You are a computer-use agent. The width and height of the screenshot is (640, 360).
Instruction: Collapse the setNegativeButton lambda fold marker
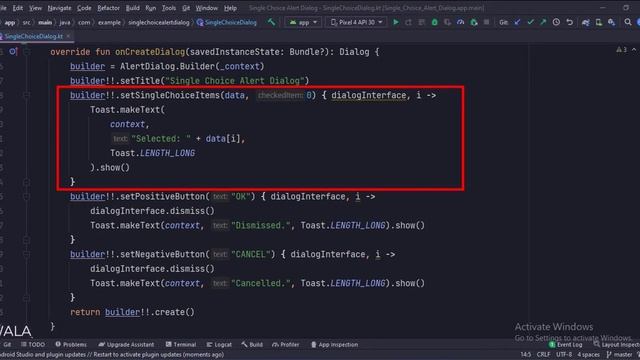click(x=27, y=254)
